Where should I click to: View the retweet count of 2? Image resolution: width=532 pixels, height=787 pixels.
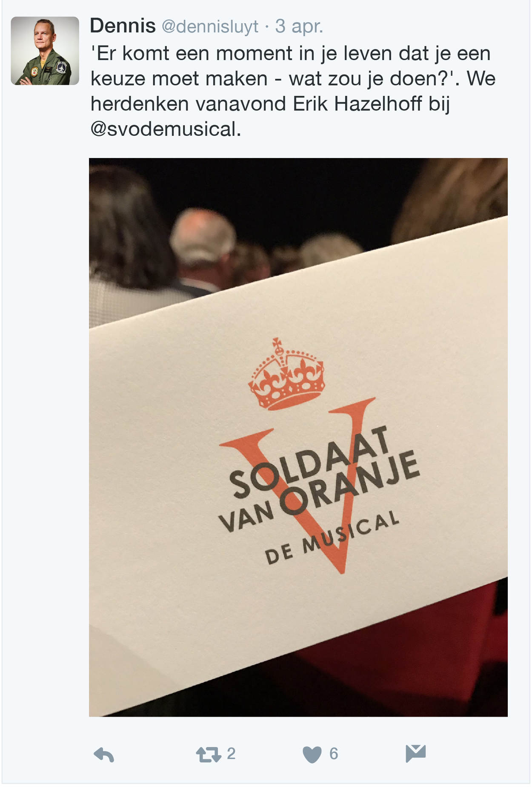pyautogui.click(x=231, y=754)
